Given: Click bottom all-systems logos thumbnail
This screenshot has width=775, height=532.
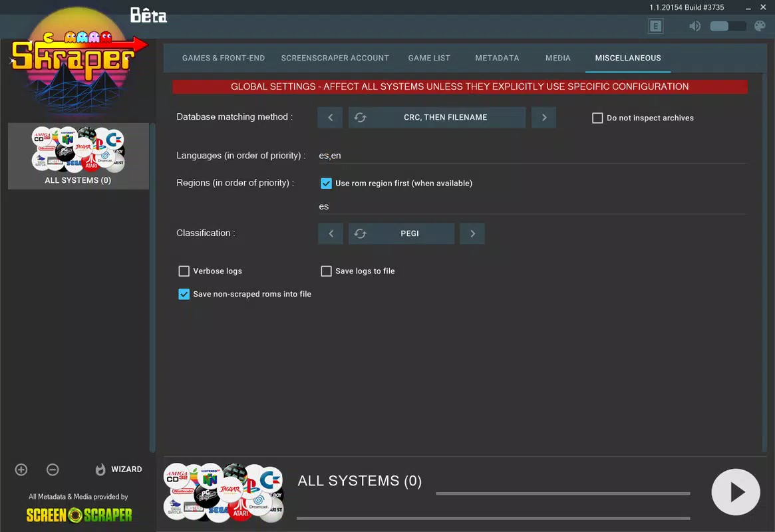Looking at the screenshot, I should (224, 493).
